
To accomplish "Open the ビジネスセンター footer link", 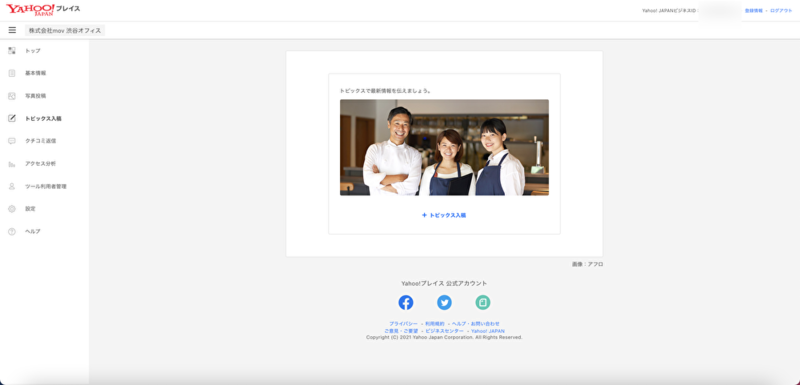I will (x=444, y=331).
